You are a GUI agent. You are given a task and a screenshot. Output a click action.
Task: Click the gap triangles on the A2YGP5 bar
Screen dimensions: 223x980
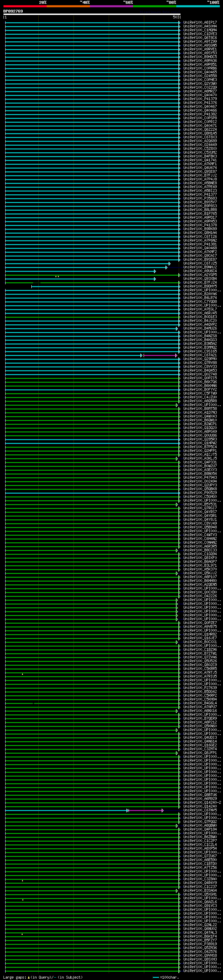click(57, 276)
